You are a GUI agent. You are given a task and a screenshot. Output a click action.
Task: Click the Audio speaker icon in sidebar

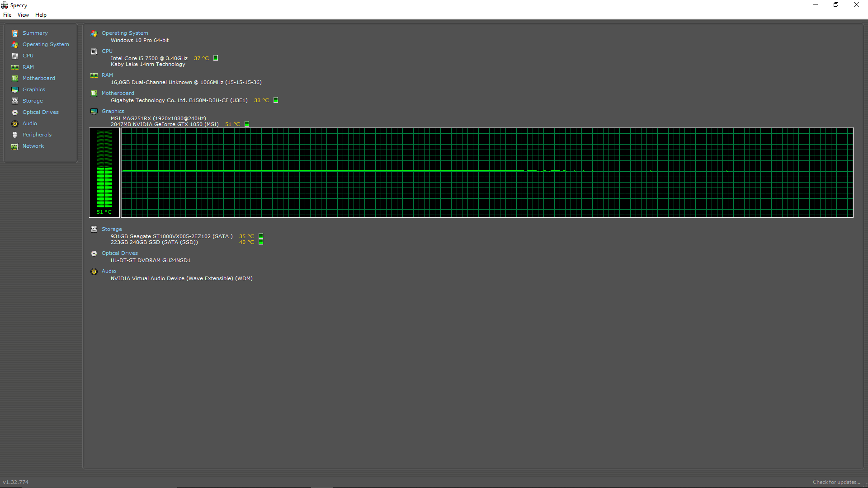[15, 124]
